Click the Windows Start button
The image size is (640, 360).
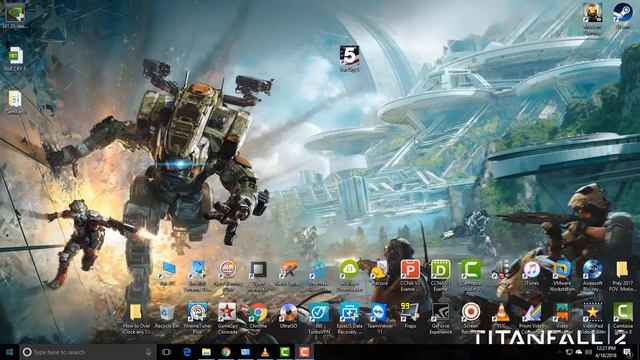click(9, 352)
